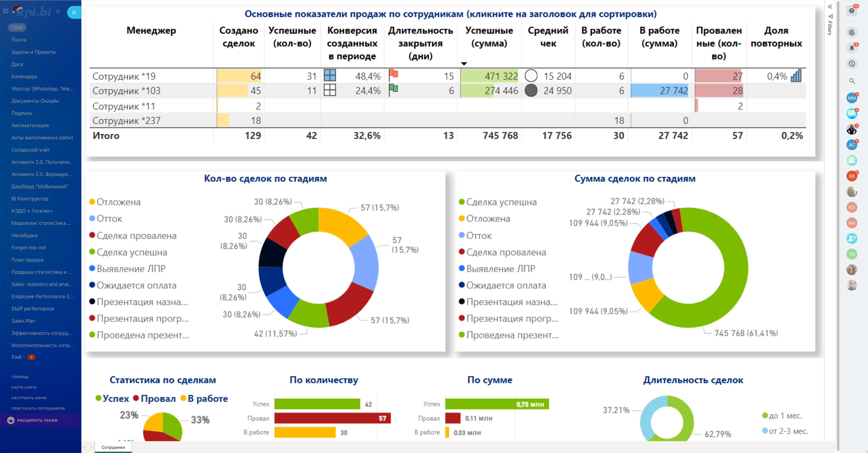Click the hamburger menu icon
The width and height of the screenshot is (868, 453).
pyautogui.click(x=5, y=11)
